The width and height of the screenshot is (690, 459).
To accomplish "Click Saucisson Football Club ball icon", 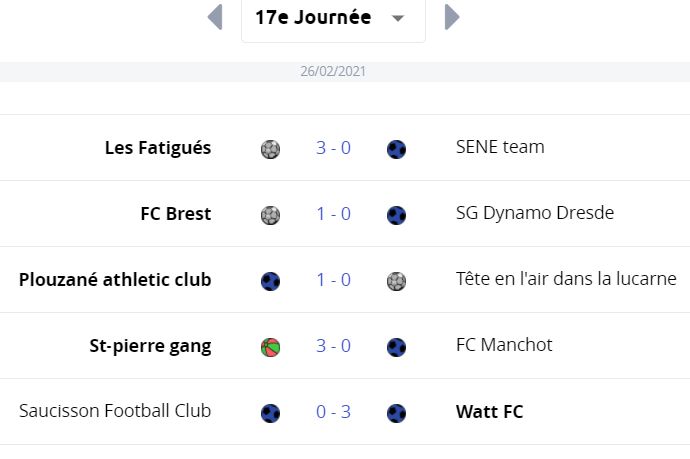I will click(x=270, y=413).
